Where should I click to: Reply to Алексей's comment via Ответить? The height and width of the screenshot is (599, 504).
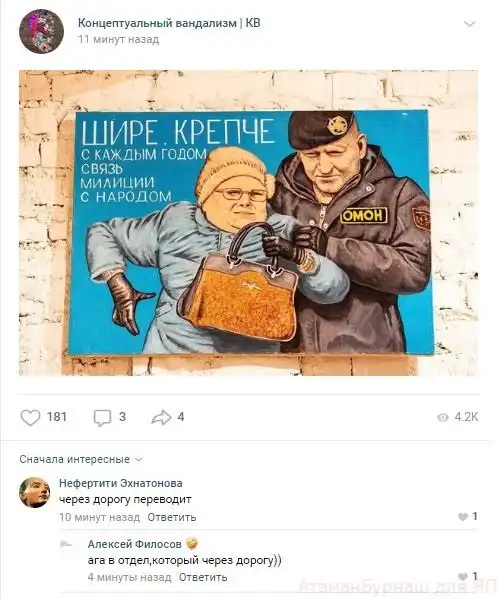click(203, 577)
